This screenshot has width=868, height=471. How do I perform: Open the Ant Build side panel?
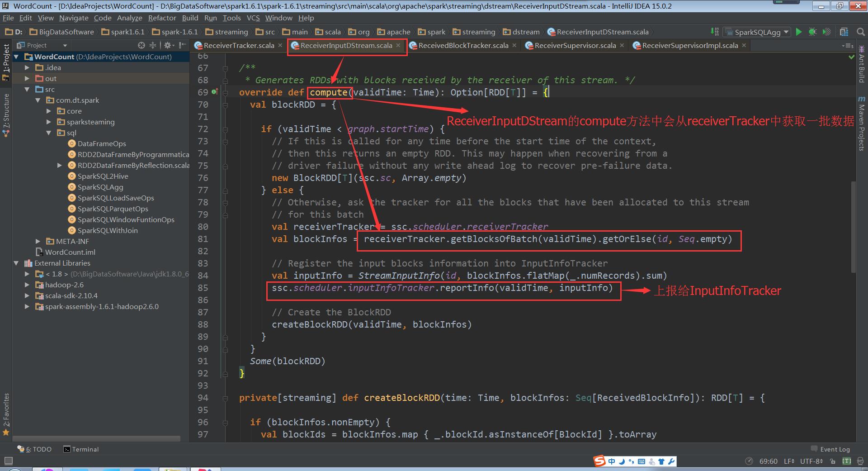pos(862,64)
